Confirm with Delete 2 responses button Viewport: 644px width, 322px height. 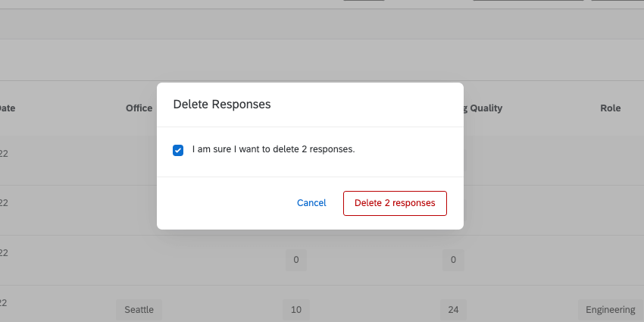395,203
